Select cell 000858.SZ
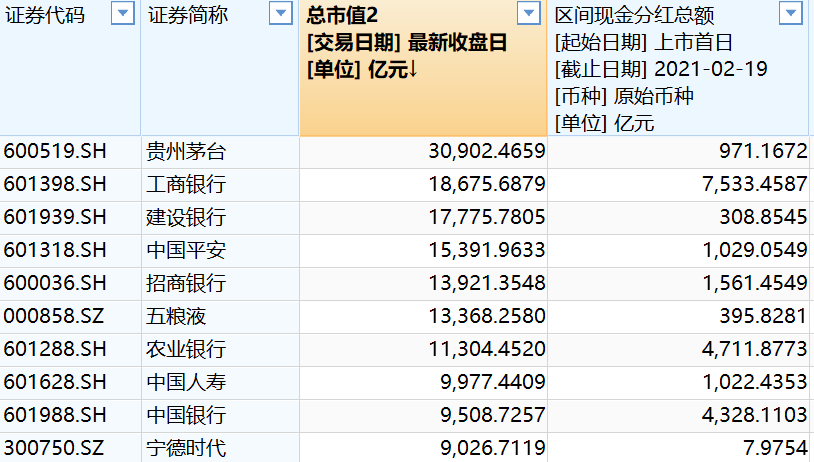 click(x=70, y=316)
